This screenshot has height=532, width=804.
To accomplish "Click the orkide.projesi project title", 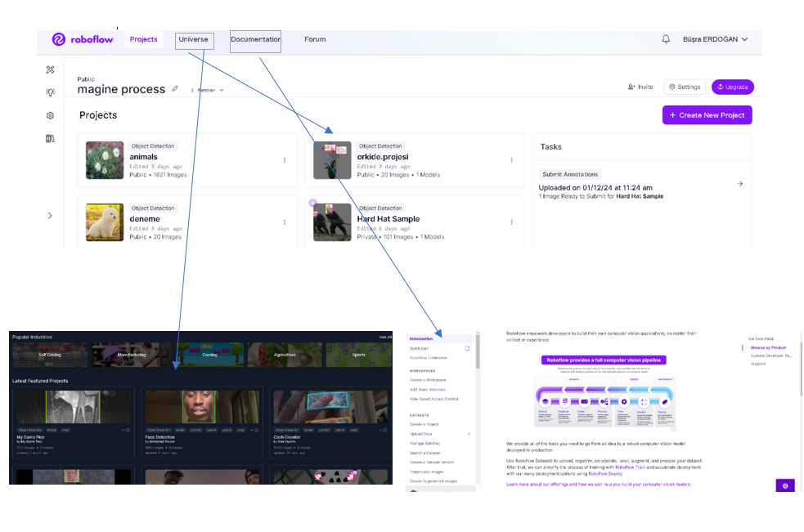I will [x=383, y=157].
